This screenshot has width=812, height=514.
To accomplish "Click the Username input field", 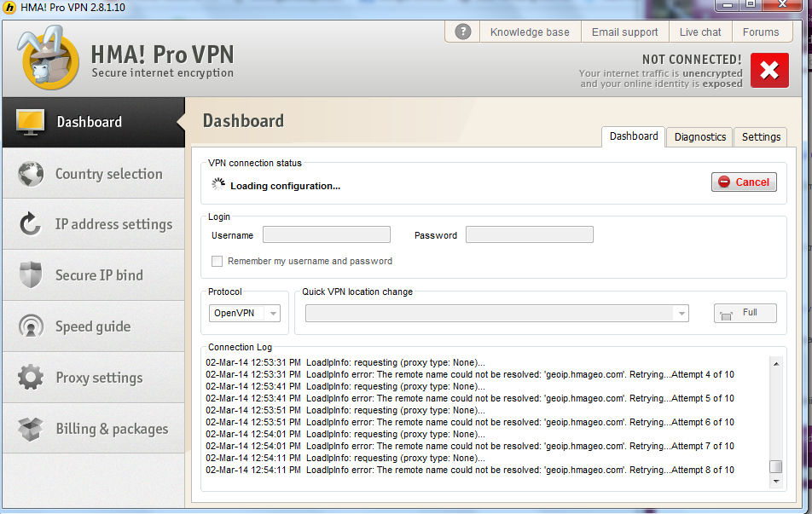I will tap(326, 235).
